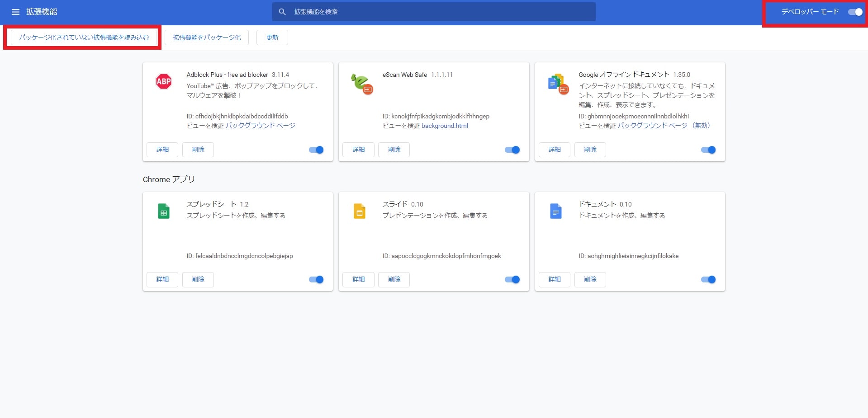Select the ドキュメント ID text
868x418 pixels.
(x=629, y=256)
